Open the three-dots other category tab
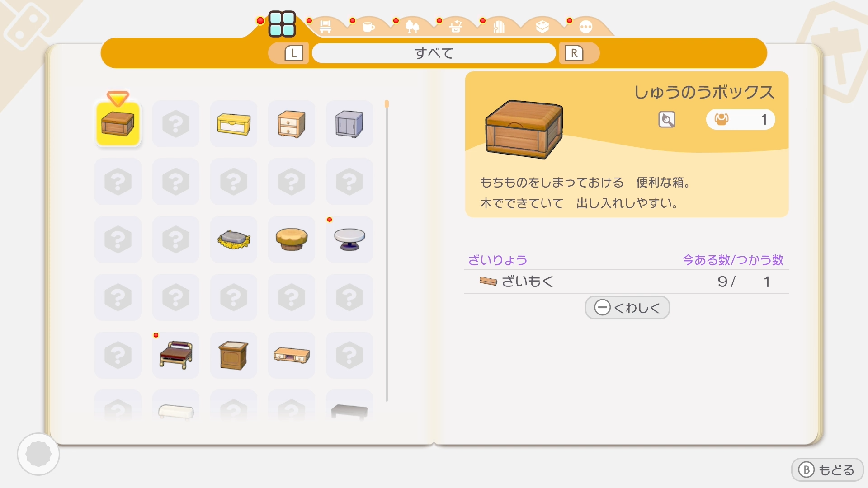 (x=585, y=27)
